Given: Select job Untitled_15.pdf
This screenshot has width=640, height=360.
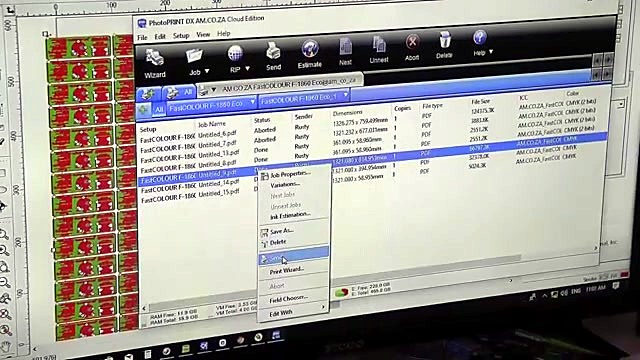Looking at the screenshot, I should [x=219, y=193].
